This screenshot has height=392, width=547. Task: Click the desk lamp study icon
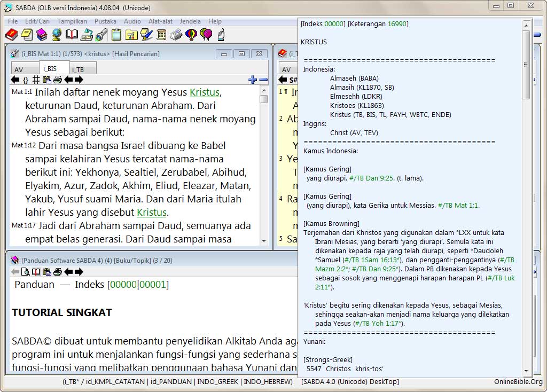coord(87,35)
